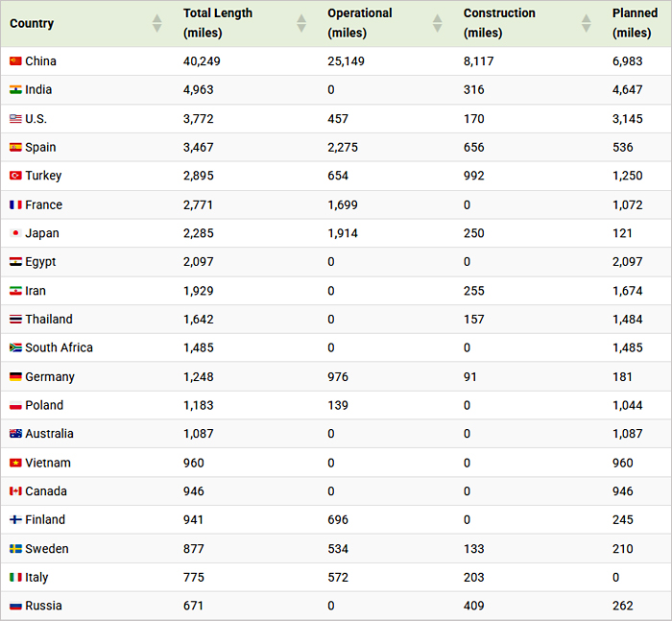672x621 pixels.
Task: Click the Russia flag icon
Action: tap(15, 606)
